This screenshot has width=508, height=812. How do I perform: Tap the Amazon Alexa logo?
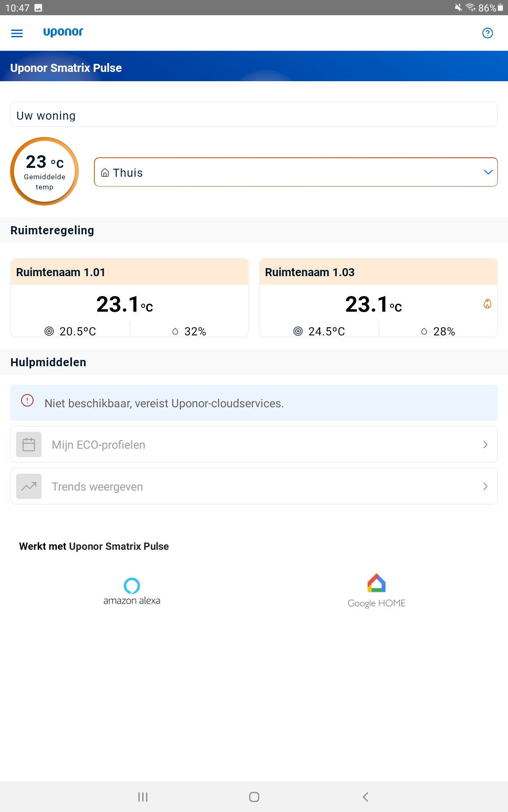132,591
